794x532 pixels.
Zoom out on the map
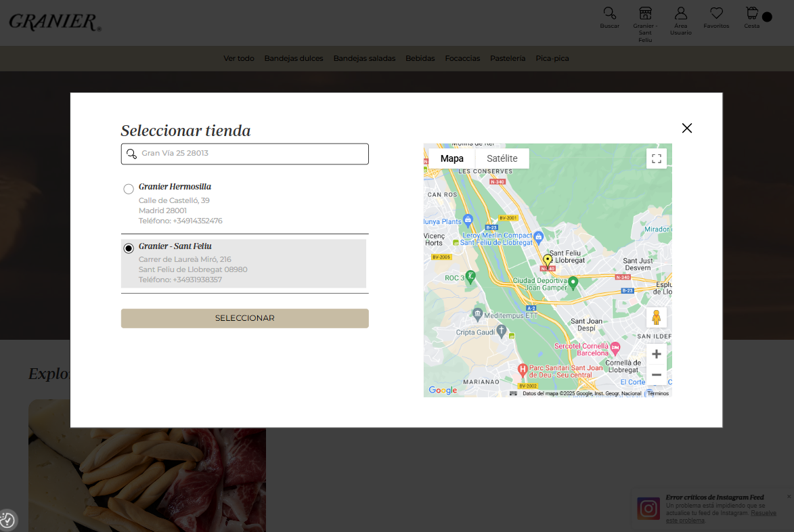point(657,374)
